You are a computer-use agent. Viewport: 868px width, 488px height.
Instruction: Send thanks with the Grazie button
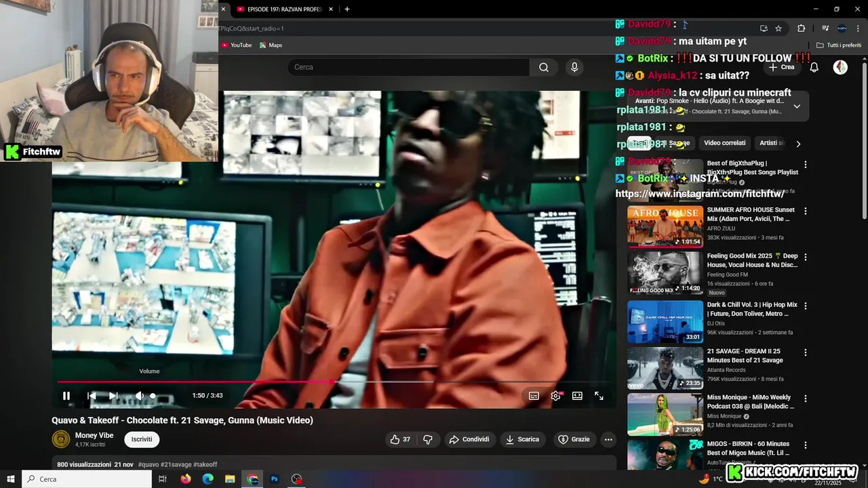(x=574, y=439)
